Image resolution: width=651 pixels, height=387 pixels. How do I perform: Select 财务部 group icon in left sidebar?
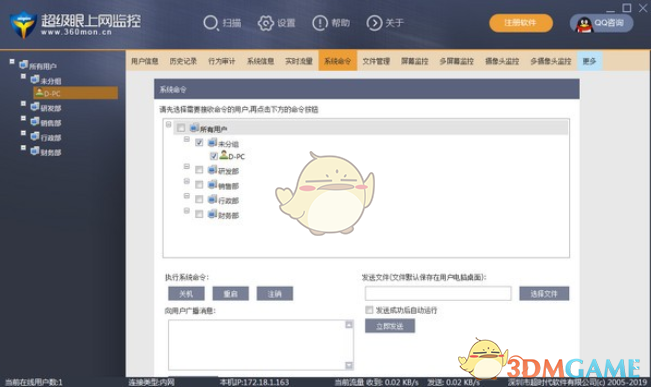pyautogui.click(x=35, y=151)
